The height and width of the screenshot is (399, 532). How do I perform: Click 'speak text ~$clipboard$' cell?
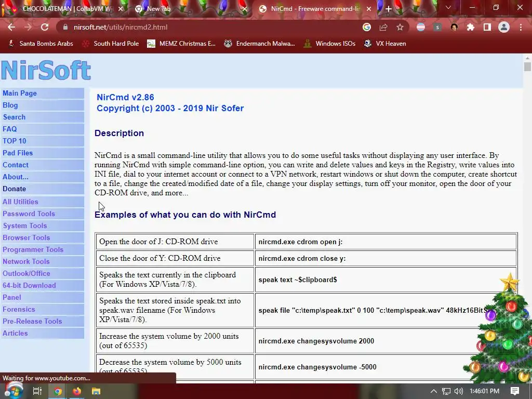pyautogui.click(x=386, y=280)
